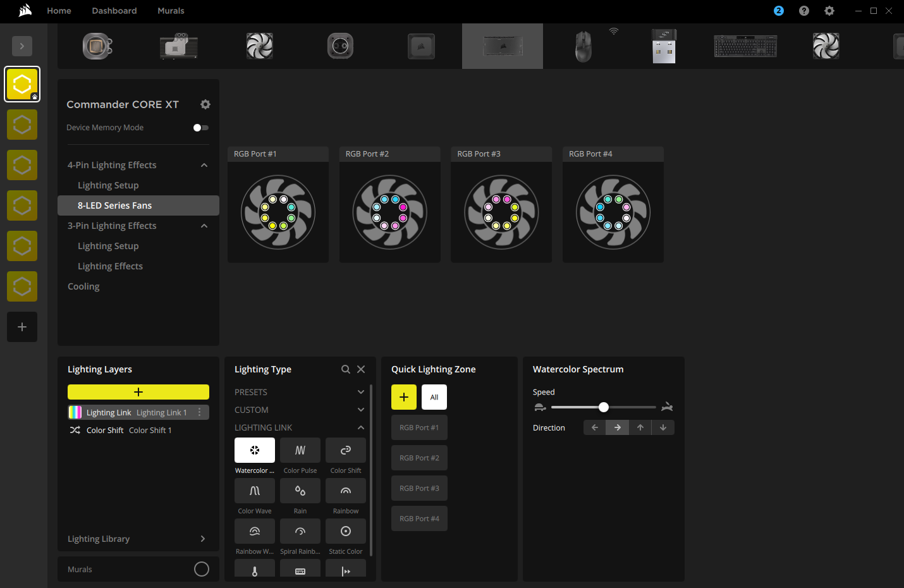Open search in the Lighting Type panel
The height and width of the screenshot is (588, 904).
(346, 369)
